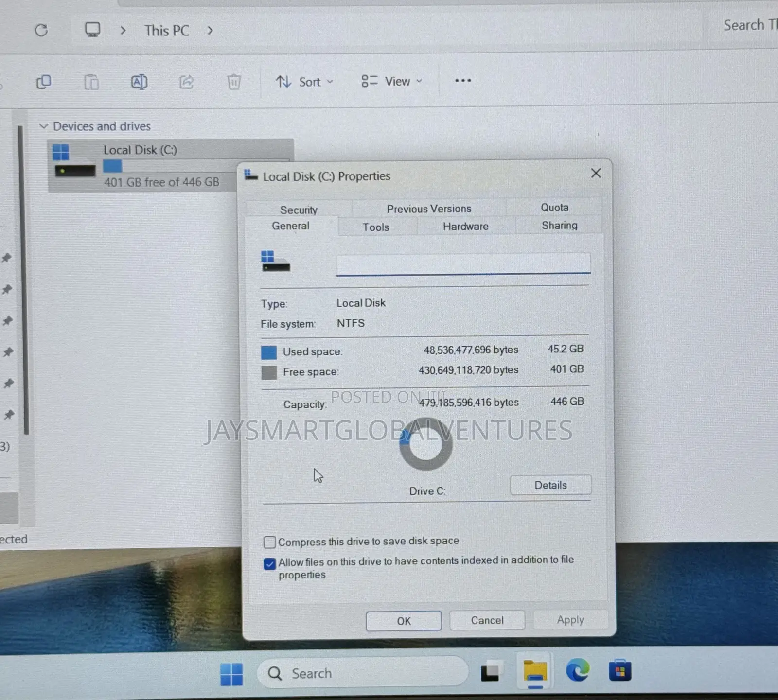Open the See more (three dots) menu

click(x=463, y=81)
